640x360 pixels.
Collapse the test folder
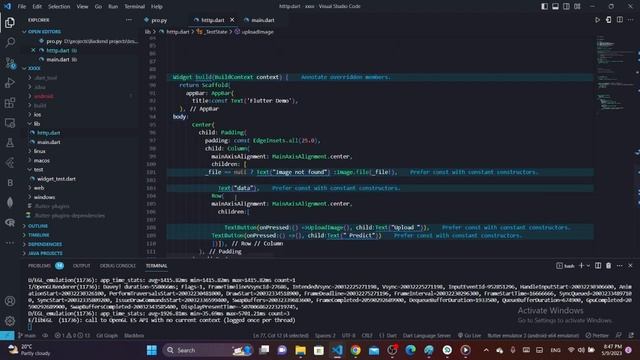click(38, 169)
